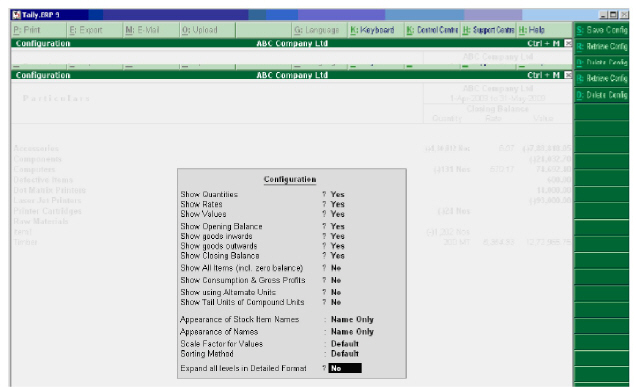This screenshot has height=387, width=637.
Task: Select Accessories in the background stock list
Action: coord(36,148)
